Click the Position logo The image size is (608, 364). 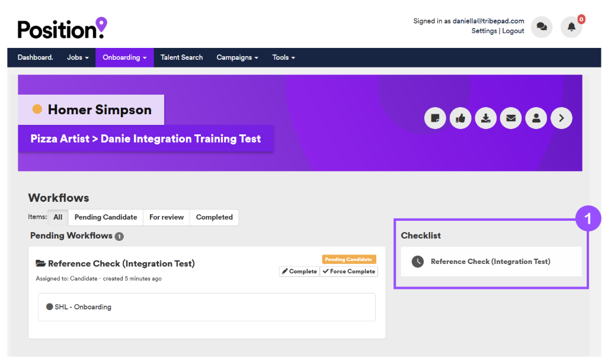62,28
